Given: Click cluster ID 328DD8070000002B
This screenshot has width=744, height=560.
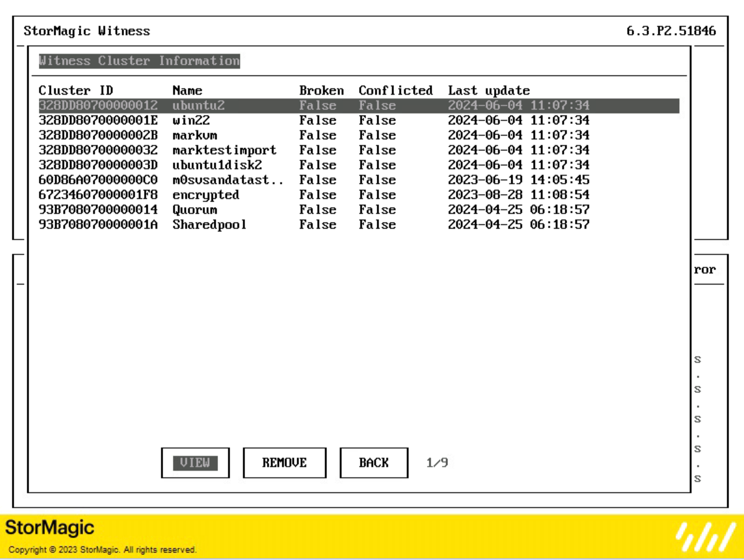Looking at the screenshot, I should point(98,135).
